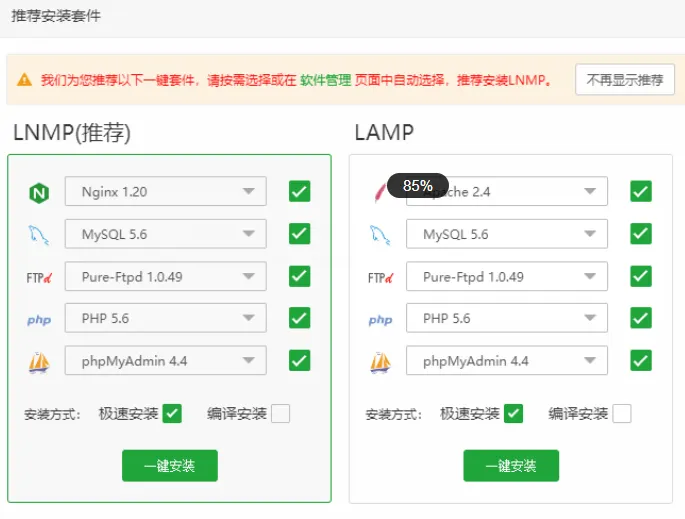Image resolution: width=685 pixels, height=519 pixels.
Task: Open MySQL 5.6 dropdown in LNMP panel
Action: (166, 234)
